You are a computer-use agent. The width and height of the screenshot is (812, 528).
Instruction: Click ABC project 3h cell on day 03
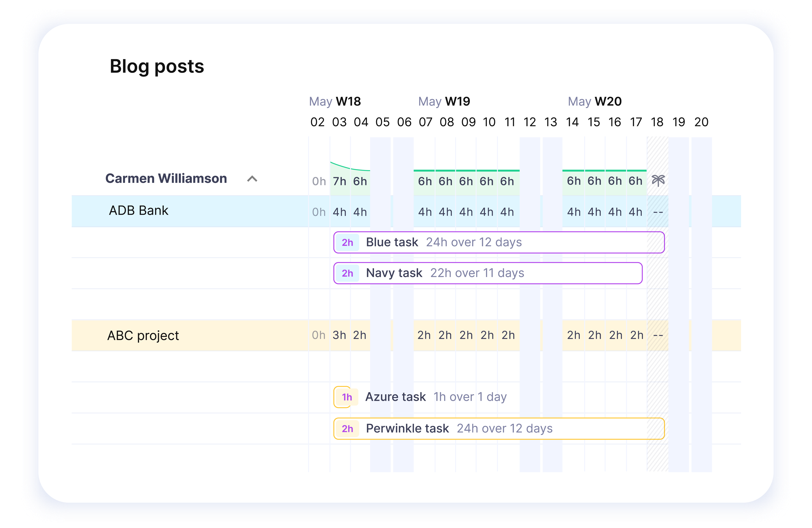340,335
